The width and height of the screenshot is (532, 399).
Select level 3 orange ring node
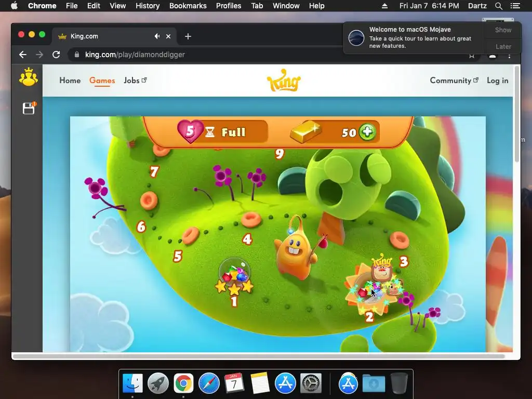[400, 239]
